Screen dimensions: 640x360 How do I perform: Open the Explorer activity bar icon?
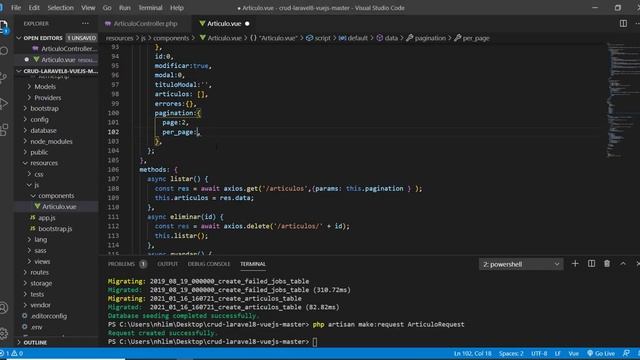(x=4, y=27)
